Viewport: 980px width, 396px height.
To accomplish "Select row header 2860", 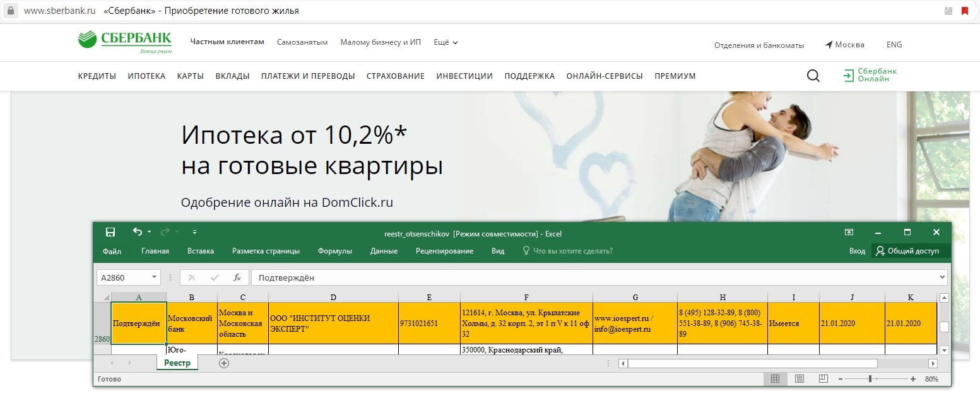I will (x=102, y=323).
